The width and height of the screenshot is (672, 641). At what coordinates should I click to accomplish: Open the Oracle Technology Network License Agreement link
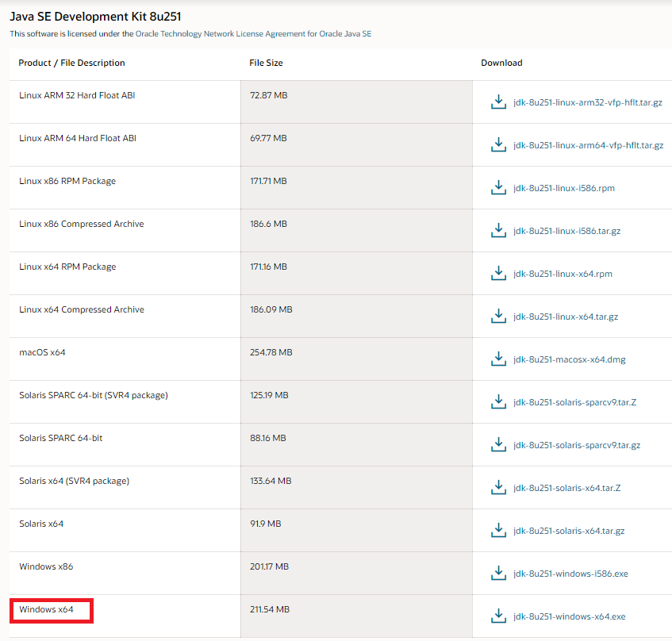pyautogui.click(x=253, y=34)
